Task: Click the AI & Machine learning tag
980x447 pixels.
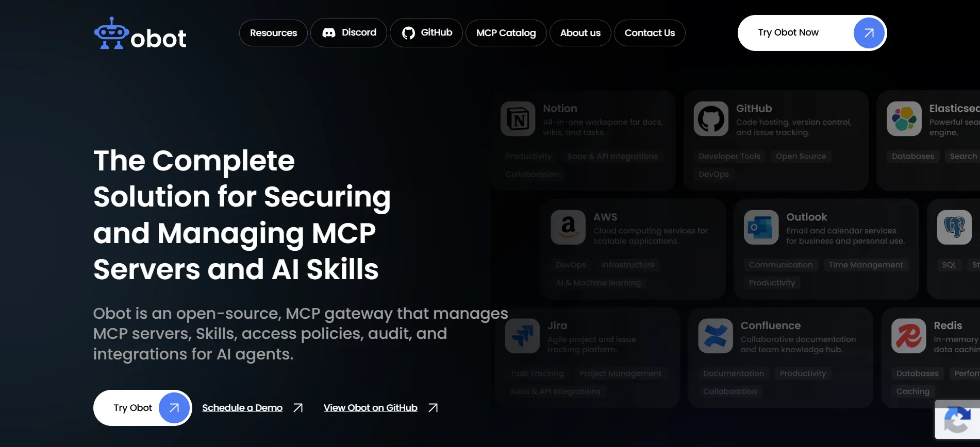Action: click(x=599, y=283)
